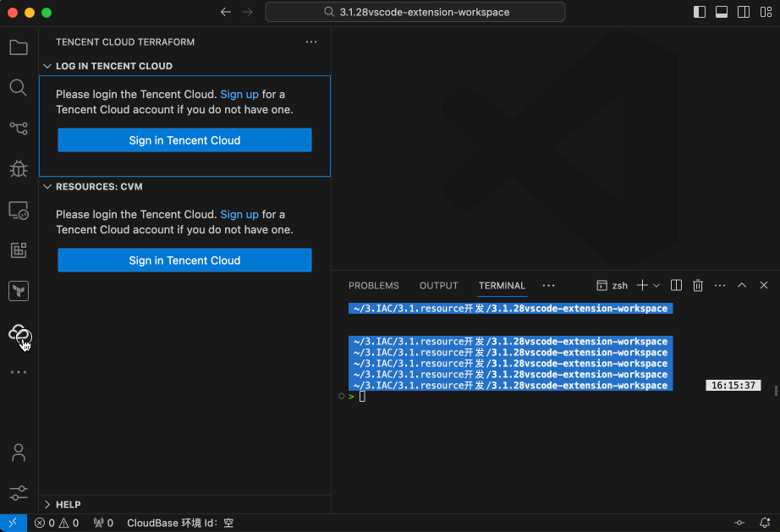Open the launch profile dropdown arrow
Screen dimensions: 780x532
(x=656, y=285)
